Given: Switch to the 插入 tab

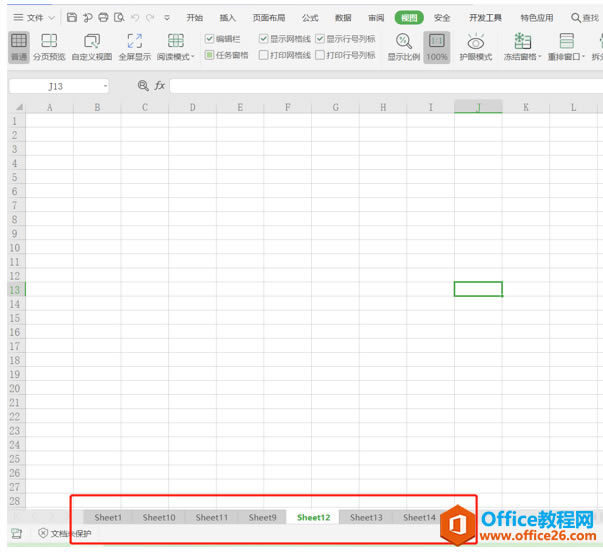Looking at the screenshot, I should click(x=227, y=18).
